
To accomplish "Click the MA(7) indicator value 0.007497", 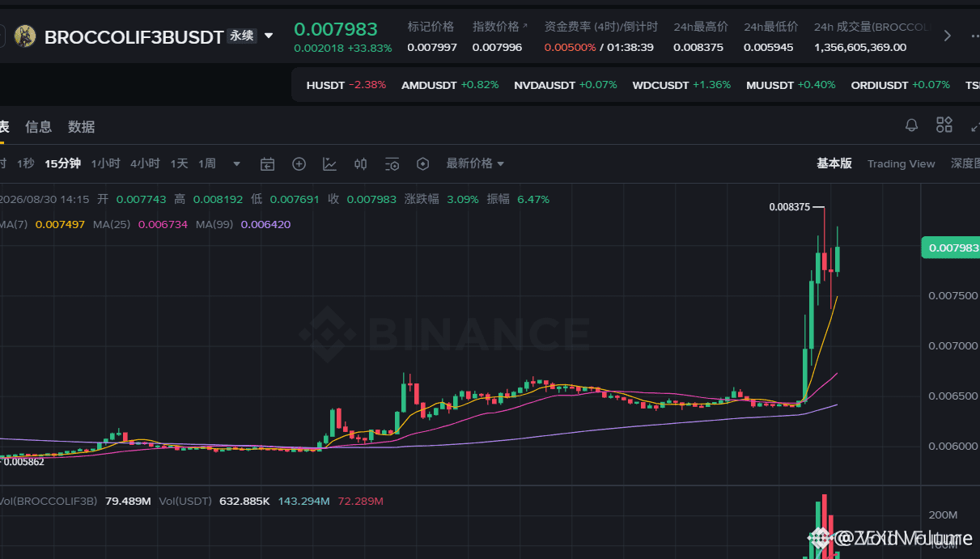I will (61, 224).
